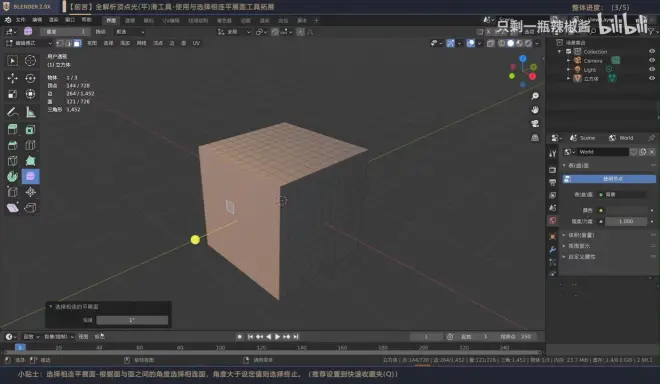The image size is (660, 384).
Task: Select the Rotate tool icon
Action: click(30, 78)
